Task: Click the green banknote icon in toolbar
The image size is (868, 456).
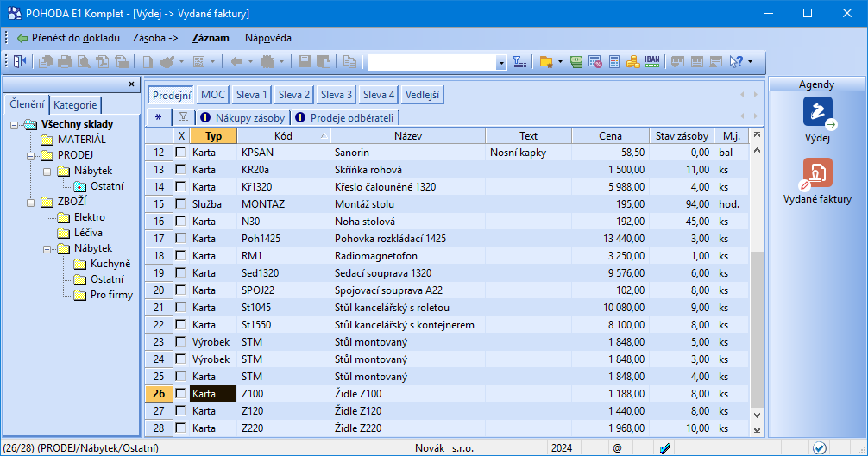Action: (576, 62)
